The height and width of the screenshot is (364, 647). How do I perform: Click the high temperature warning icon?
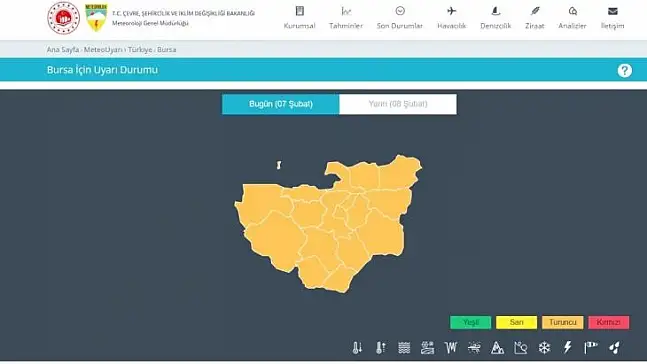click(380, 347)
